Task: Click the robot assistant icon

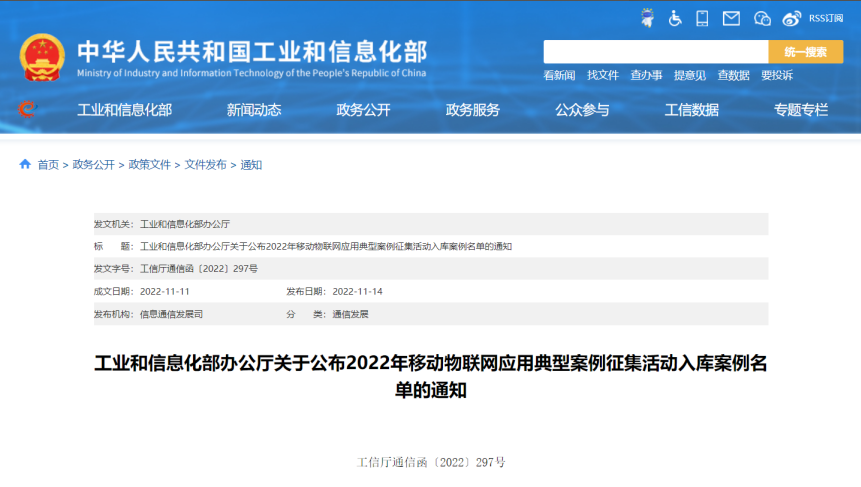Action: pos(647,18)
